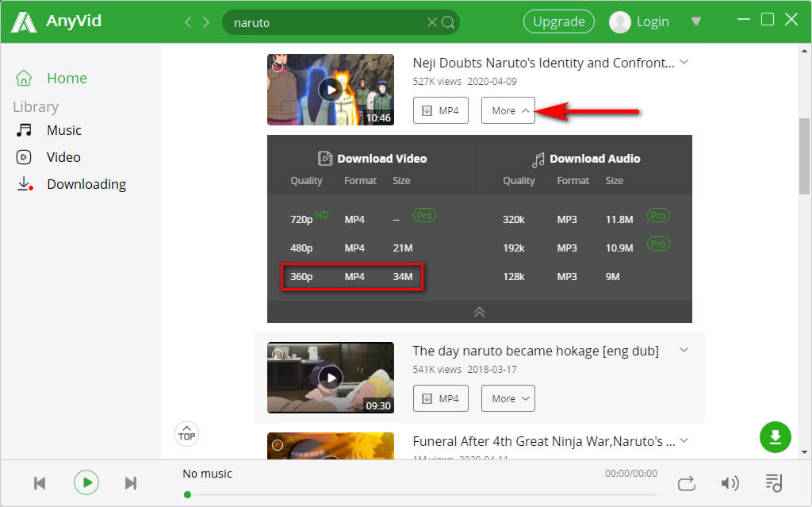812x507 pixels.
Task: Click the Download Video film icon
Action: pos(324,158)
